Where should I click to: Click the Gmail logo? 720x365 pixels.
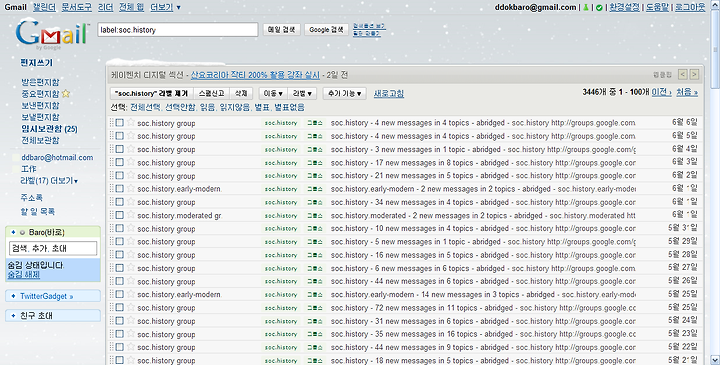pos(52,33)
